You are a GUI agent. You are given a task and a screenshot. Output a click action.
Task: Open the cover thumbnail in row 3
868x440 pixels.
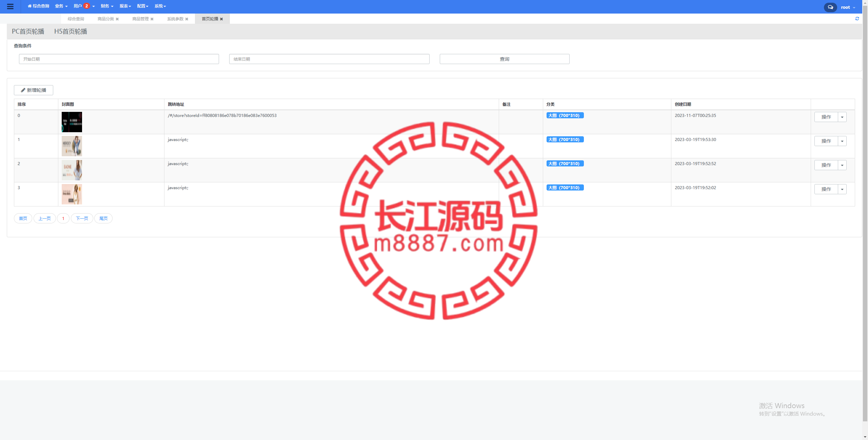pyautogui.click(x=72, y=194)
